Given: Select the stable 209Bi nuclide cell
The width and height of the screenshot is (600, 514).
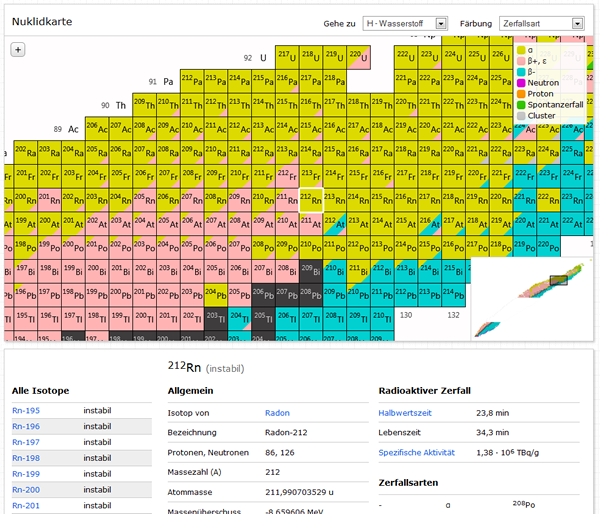Looking at the screenshot, I should click(311, 271).
